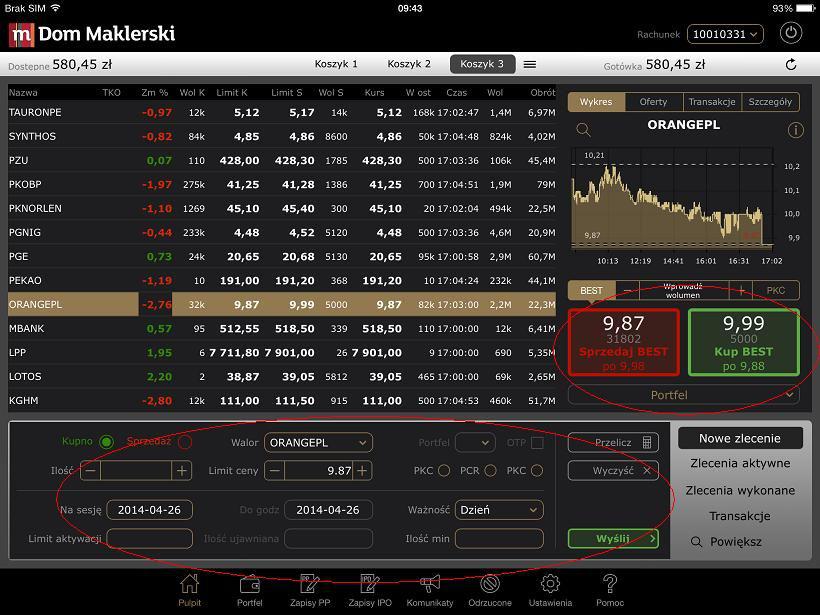Open Zapisy IPO in the bottom bar
This screenshot has width=820, height=615.
click(x=370, y=590)
